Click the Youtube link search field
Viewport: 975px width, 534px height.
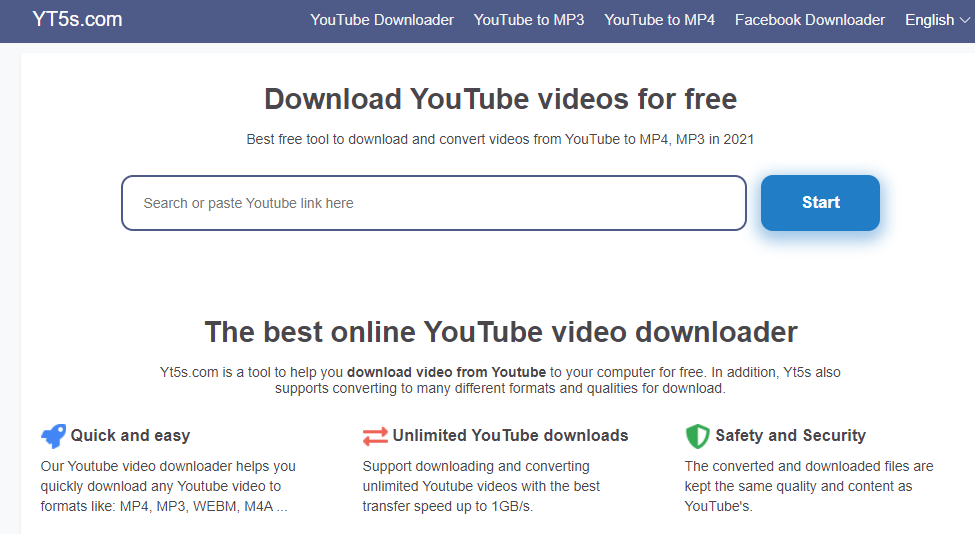pos(434,203)
